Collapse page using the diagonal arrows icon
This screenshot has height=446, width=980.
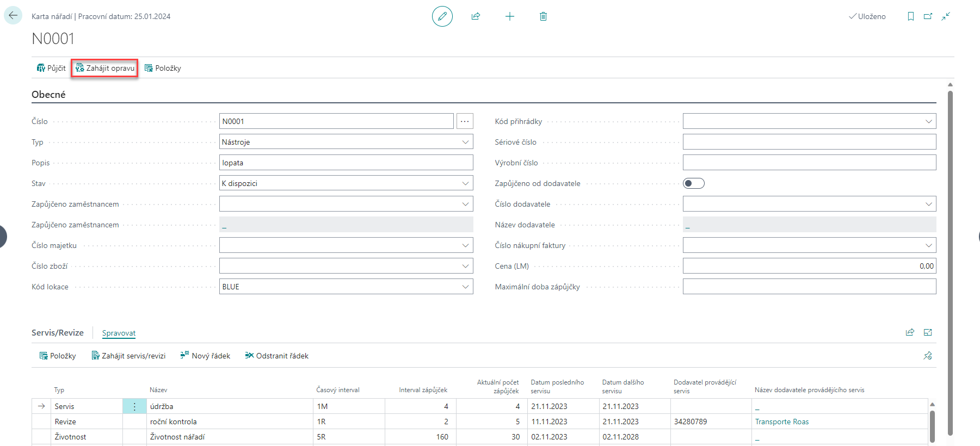pos(946,16)
